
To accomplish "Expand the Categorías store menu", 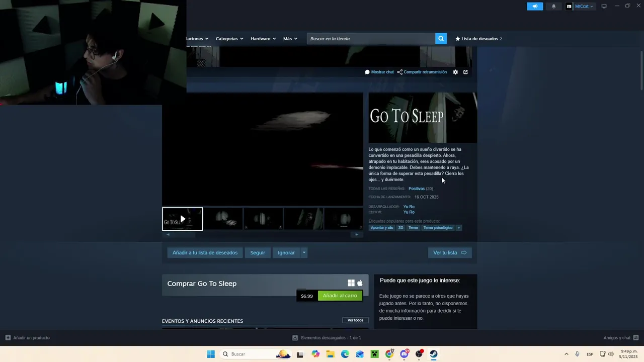I will click(x=229, y=39).
